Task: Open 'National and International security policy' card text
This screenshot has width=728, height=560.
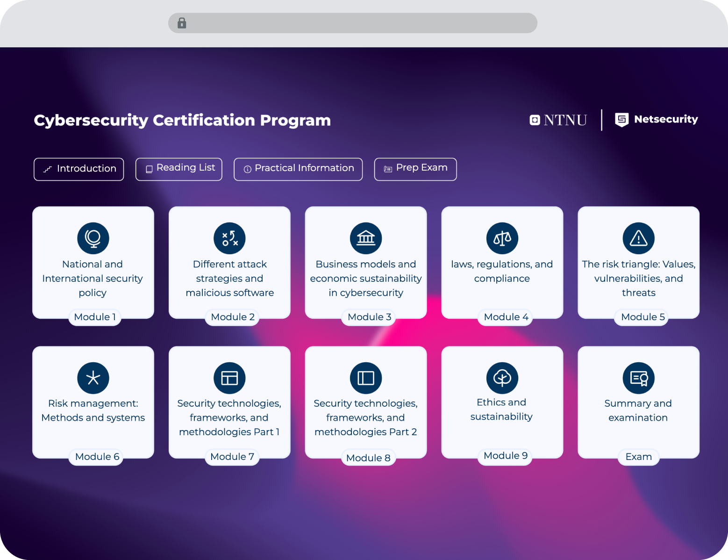Action: pos(93,279)
